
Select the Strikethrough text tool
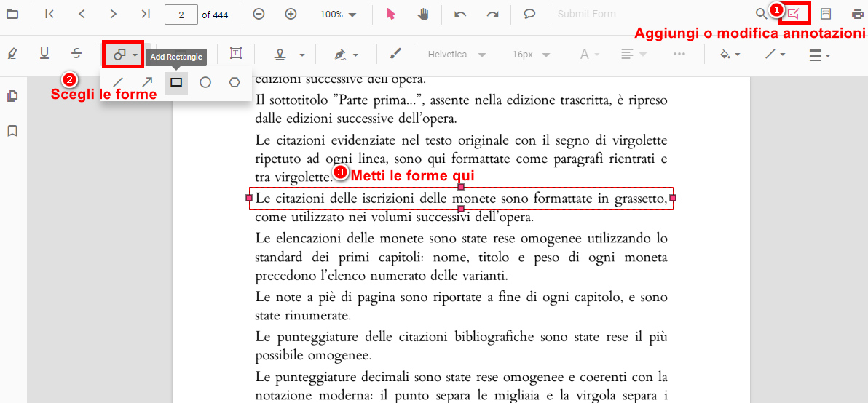76,54
